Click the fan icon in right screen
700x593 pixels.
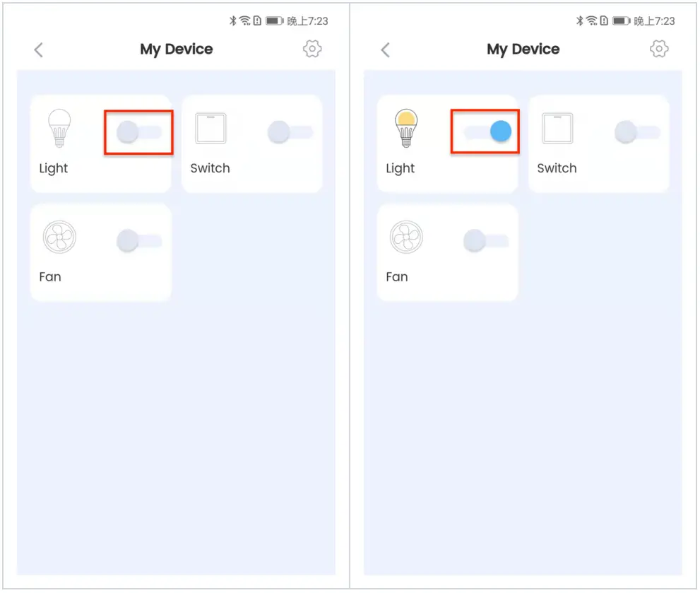tap(406, 237)
